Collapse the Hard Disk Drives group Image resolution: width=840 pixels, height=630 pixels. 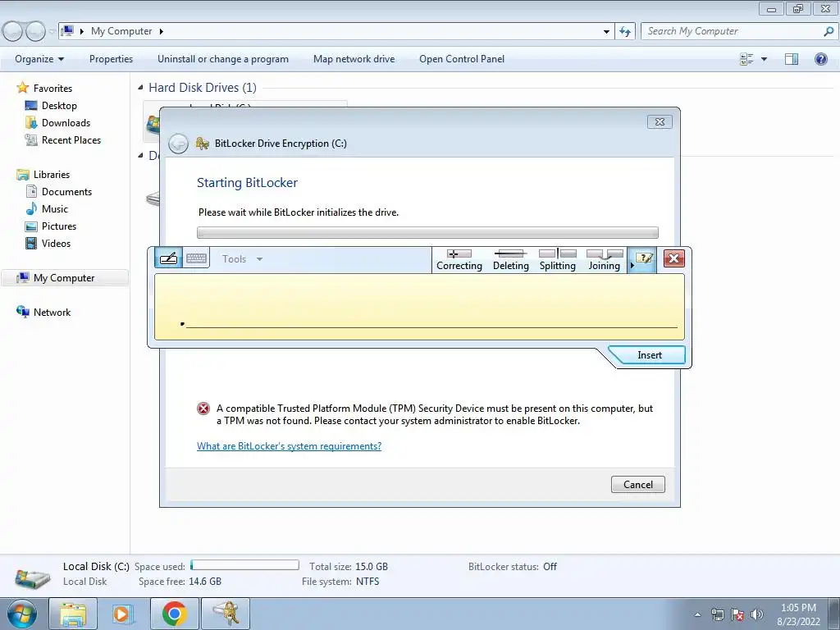point(140,87)
